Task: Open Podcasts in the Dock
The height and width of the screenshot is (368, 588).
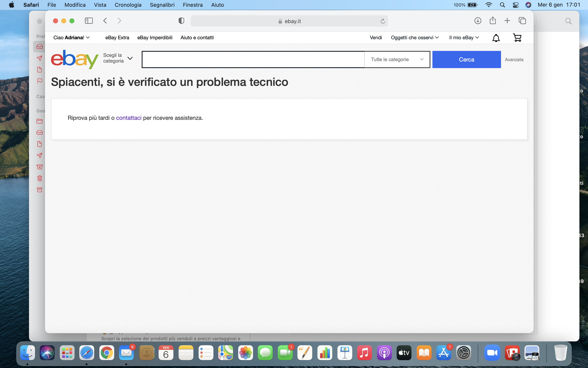Action: point(384,353)
